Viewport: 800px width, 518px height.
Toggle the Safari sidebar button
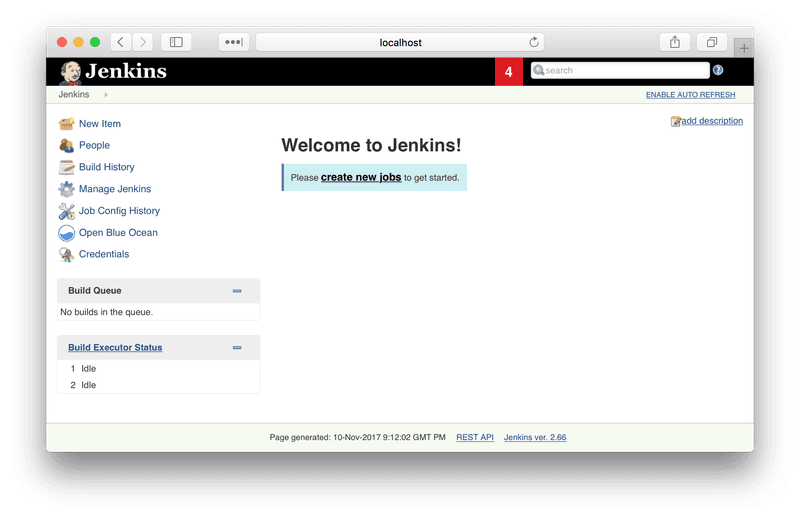(176, 42)
